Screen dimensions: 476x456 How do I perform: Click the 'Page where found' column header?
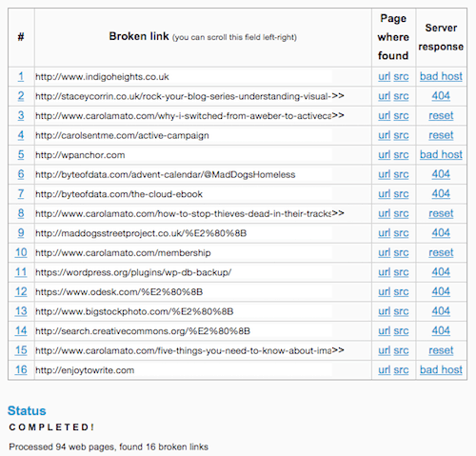pyautogui.click(x=393, y=37)
